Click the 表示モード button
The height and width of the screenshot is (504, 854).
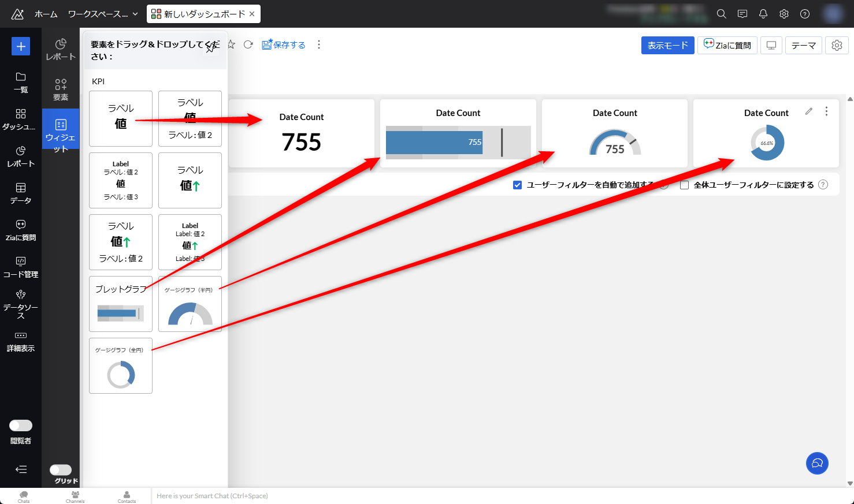point(667,45)
